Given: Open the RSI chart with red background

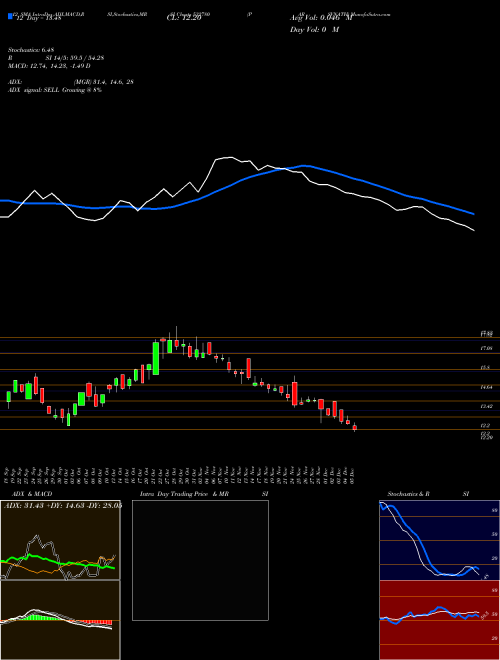Looking at the screenshot, I should tap(439, 620).
